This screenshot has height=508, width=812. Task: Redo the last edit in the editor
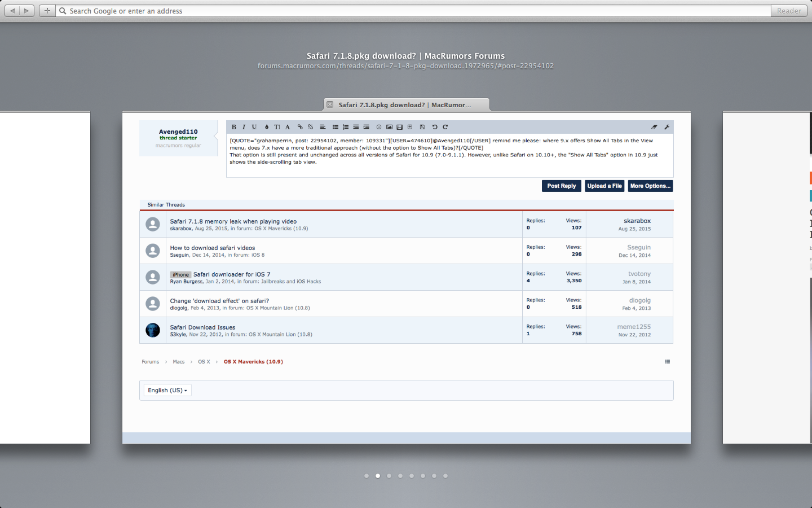coord(445,127)
